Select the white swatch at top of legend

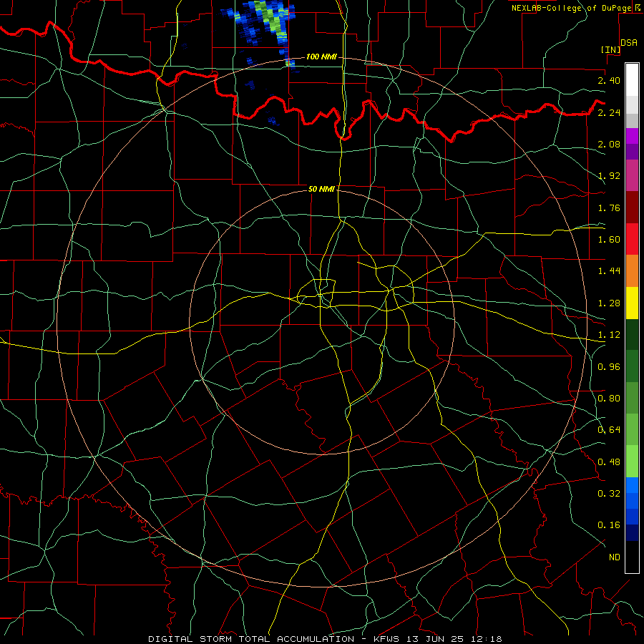632,79
